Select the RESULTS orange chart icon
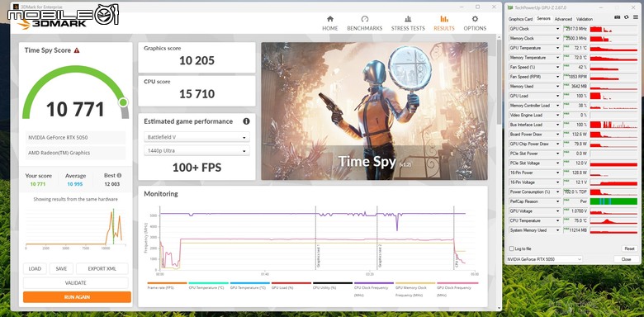This screenshot has width=644, height=317. [x=444, y=19]
